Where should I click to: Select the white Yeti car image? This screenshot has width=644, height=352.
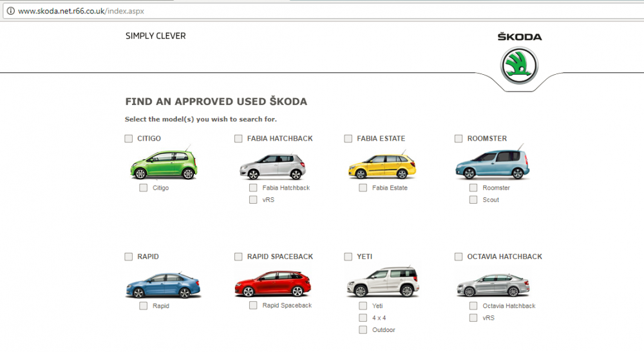pos(383,282)
